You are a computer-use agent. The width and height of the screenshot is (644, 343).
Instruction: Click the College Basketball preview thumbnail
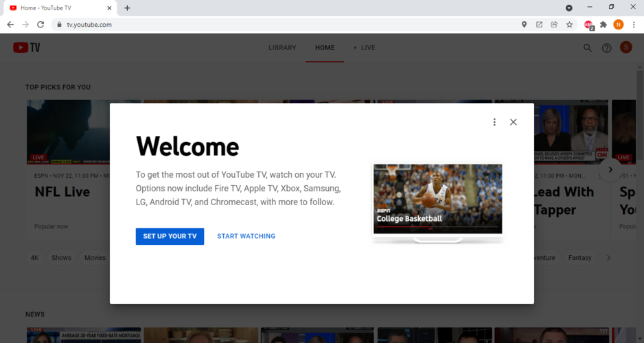(437, 199)
